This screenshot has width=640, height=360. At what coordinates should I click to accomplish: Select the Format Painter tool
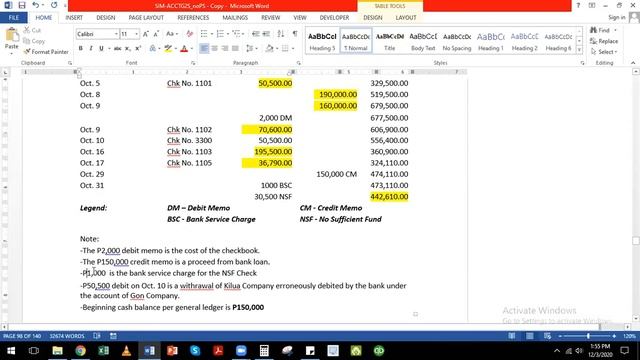(x=46, y=52)
